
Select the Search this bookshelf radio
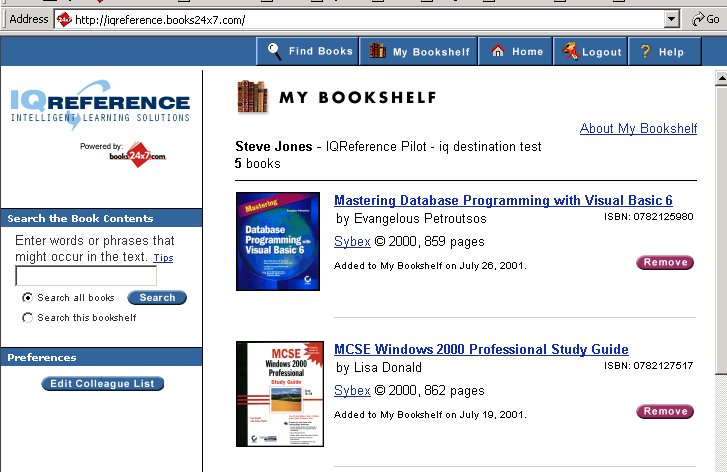coord(27,318)
